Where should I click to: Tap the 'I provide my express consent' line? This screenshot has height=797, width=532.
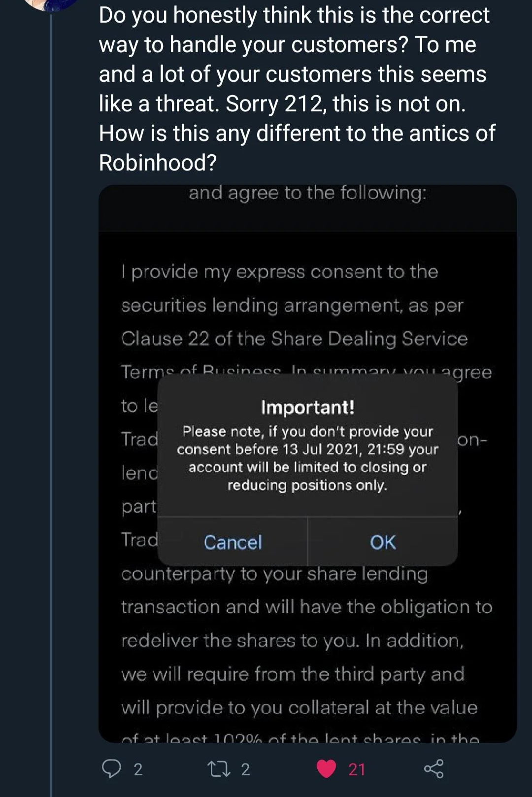tap(279, 272)
